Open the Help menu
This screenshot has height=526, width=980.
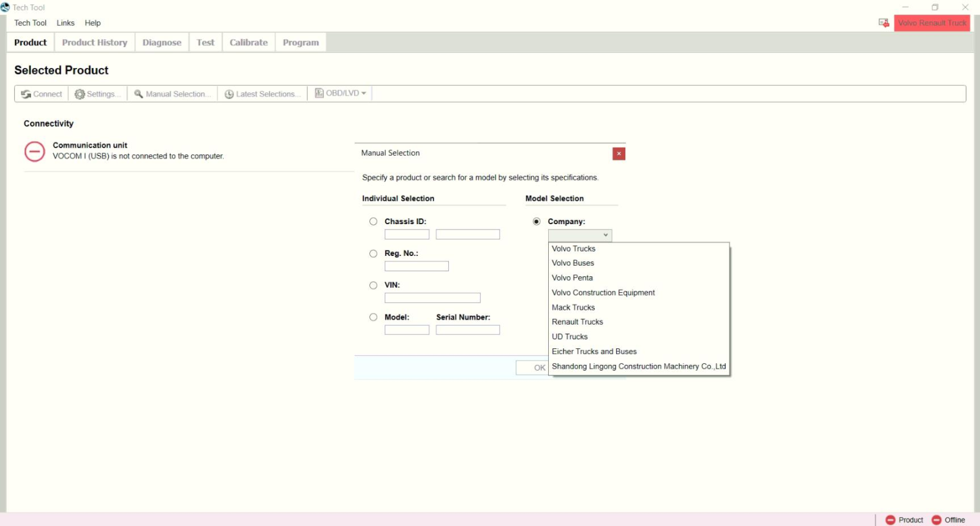pyautogui.click(x=92, y=23)
